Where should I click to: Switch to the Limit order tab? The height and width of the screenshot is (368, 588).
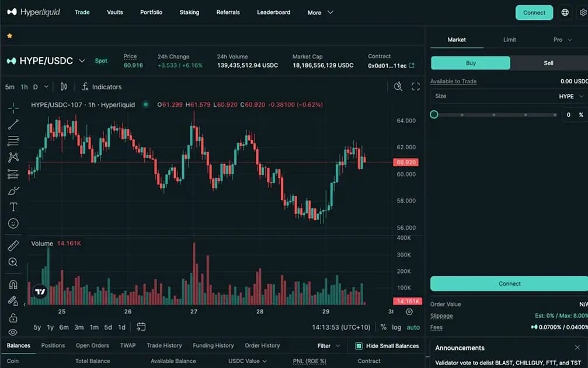click(510, 40)
